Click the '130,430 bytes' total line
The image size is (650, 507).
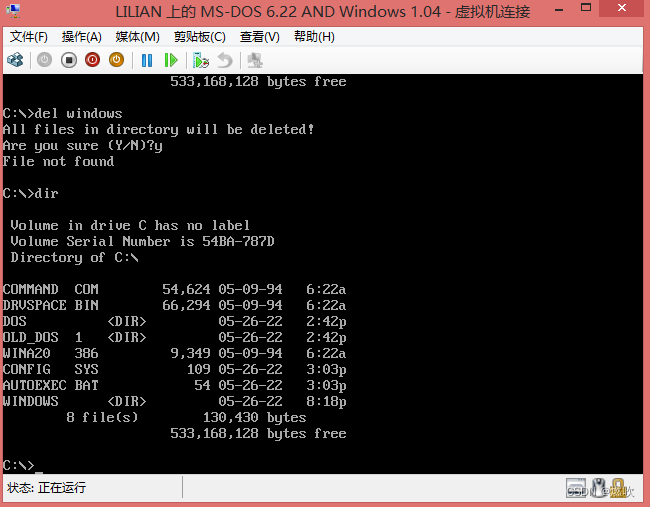(x=255, y=417)
